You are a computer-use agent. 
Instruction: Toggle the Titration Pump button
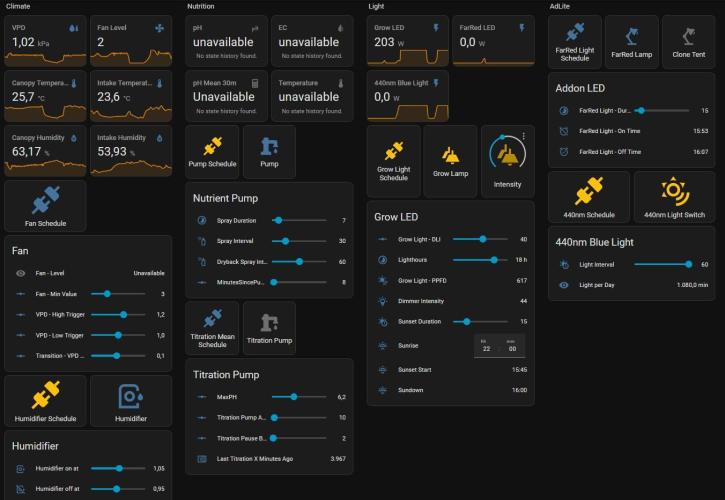click(x=269, y=328)
